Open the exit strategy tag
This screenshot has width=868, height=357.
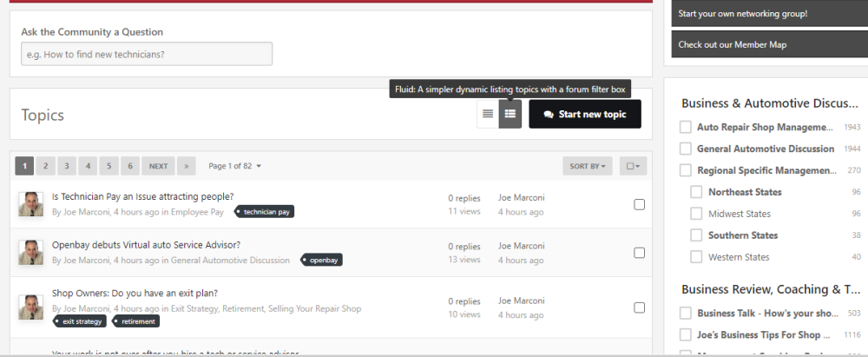click(x=80, y=321)
